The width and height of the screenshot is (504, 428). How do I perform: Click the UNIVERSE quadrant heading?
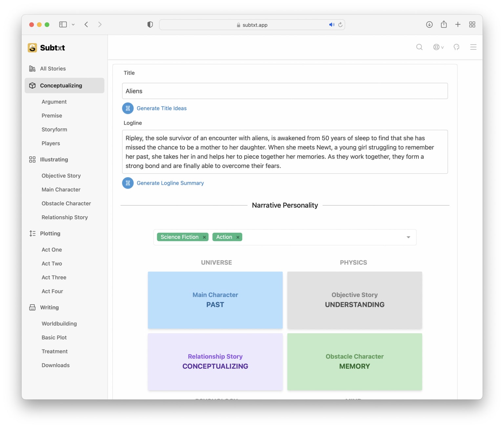[x=217, y=263]
